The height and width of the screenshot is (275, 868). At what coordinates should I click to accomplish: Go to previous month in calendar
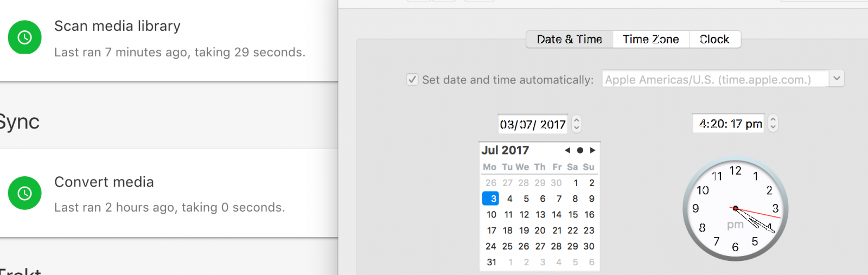567,150
